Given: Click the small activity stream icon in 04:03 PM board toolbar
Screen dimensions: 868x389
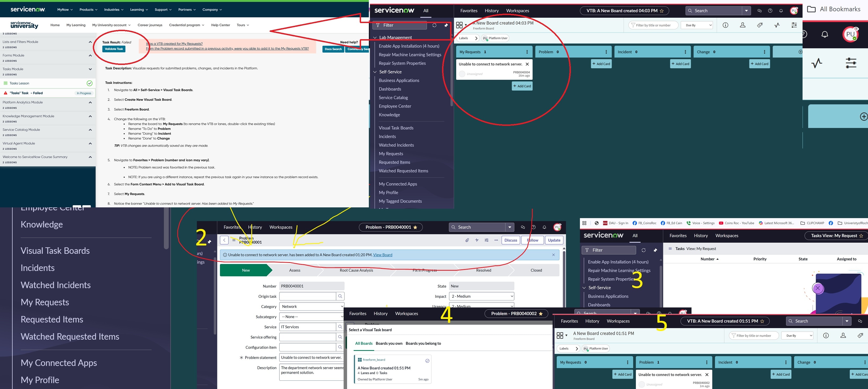Looking at the screenshot, I should pos(777,25).
